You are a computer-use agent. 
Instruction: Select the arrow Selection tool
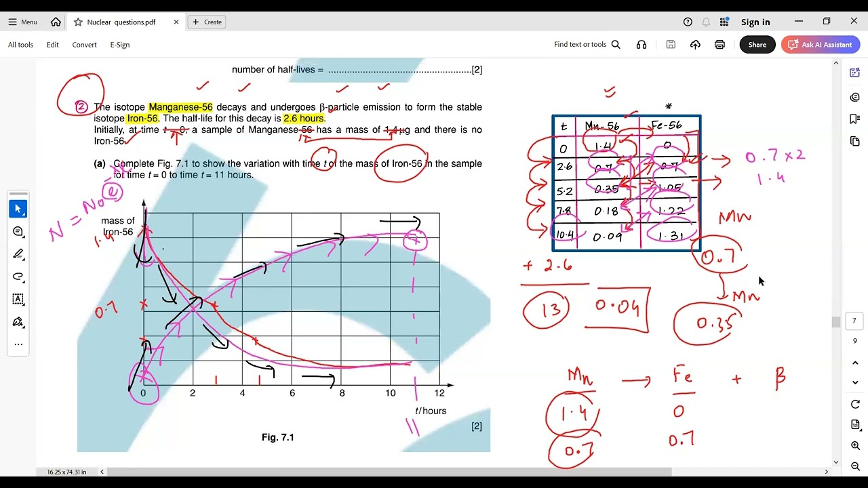point(18,209)
